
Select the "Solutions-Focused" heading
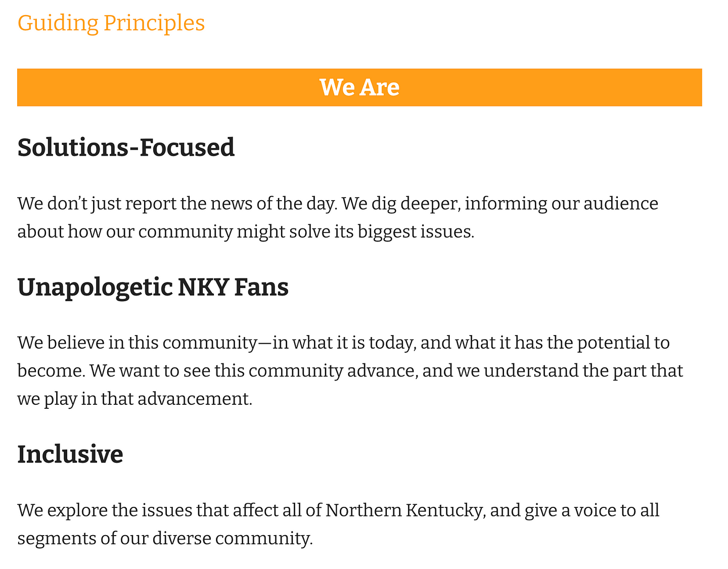(x=126, y=148)
